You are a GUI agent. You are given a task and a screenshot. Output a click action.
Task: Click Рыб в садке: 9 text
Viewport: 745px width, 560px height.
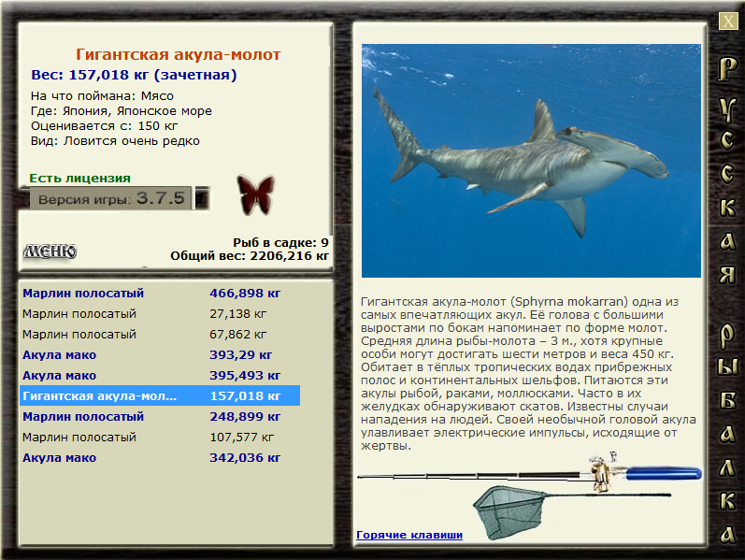click(x=280, y=242)
